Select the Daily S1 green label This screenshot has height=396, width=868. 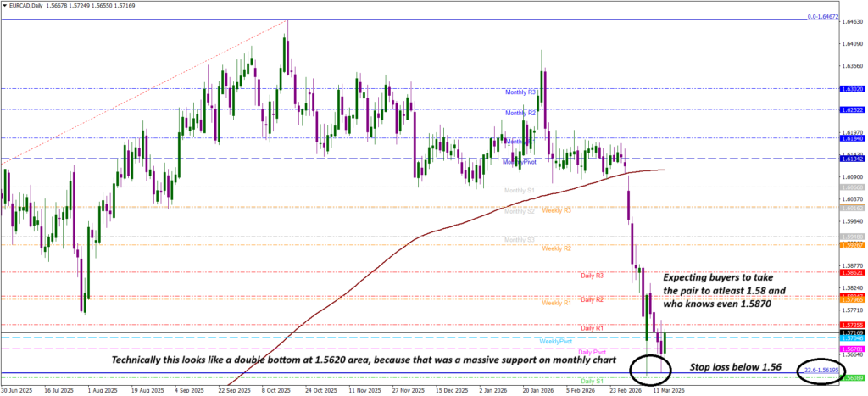coord(592,381)
